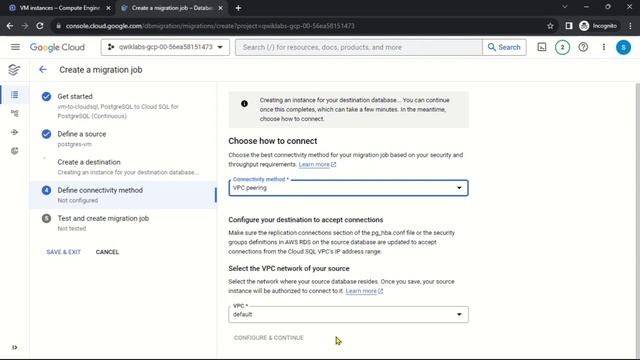Open the VPC network dropdown showing default
The width and height of the screenshot is (640, 360).
click(348, 314)
